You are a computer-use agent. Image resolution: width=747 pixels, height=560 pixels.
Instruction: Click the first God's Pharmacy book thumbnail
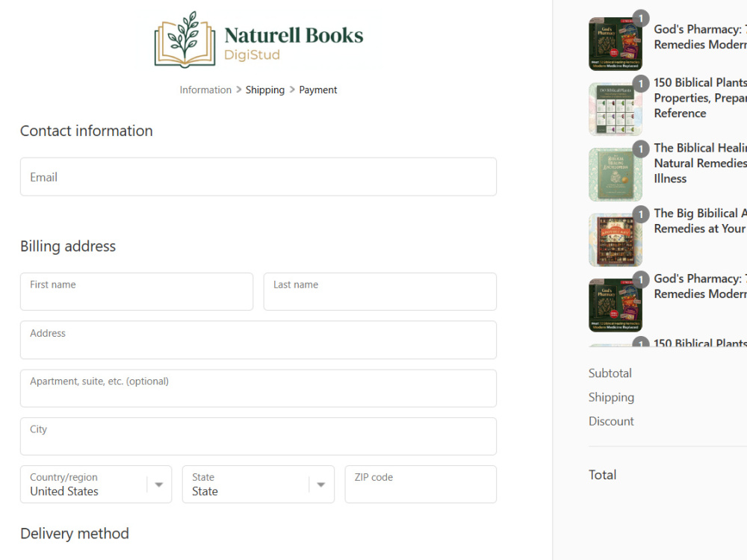coord(616,44)
